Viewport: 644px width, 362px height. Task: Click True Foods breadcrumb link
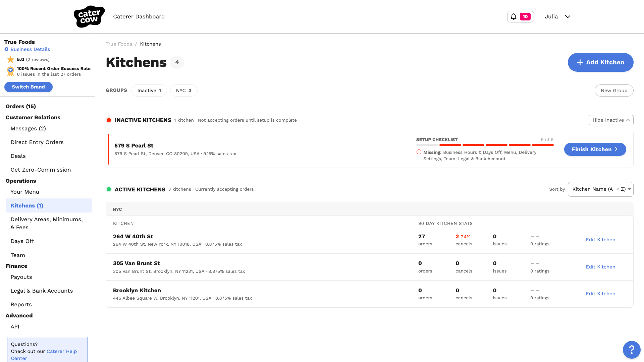click(119, 44)
